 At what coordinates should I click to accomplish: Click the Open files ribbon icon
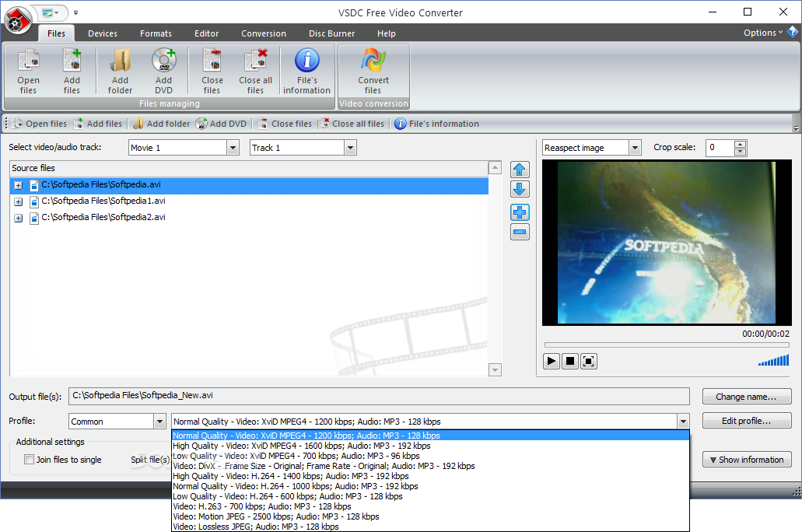[28, 71]
